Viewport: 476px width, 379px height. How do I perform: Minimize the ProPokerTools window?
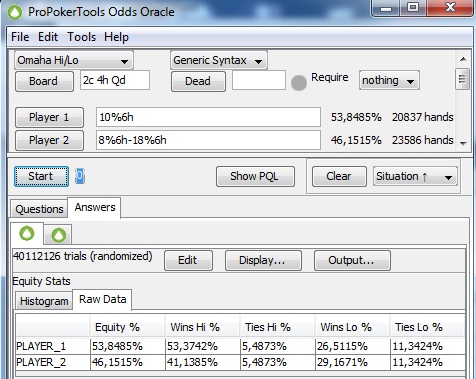click(x=386, y=8)
